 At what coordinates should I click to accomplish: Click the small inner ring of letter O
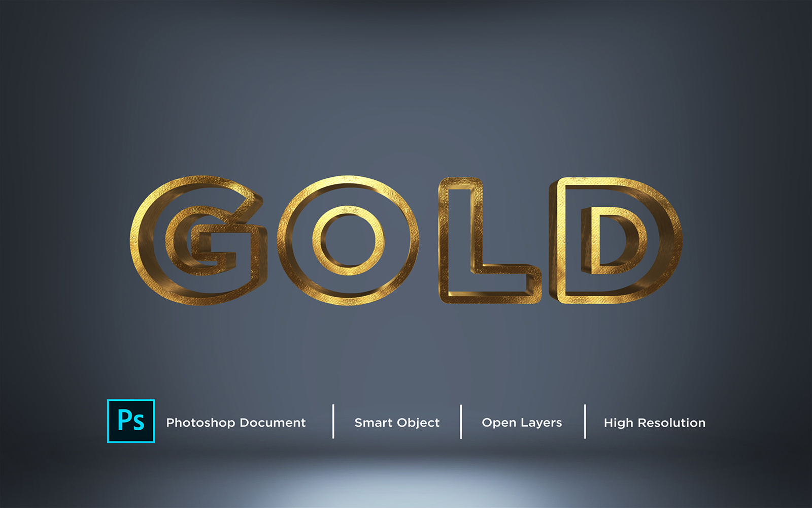[x=318, y=240]
